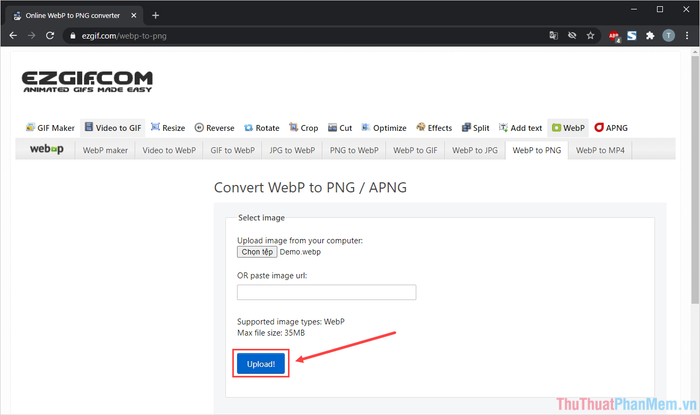Click the paste image url field

pos(326,292)
